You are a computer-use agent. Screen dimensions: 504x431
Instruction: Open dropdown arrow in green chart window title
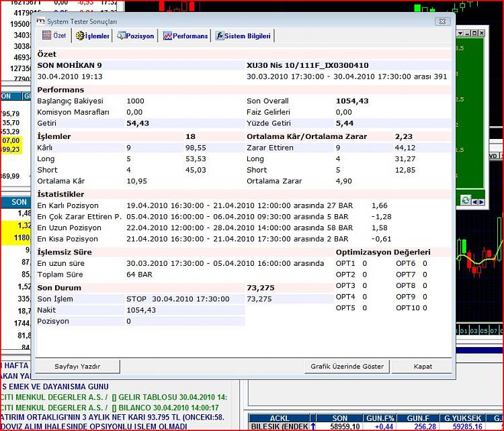click(x=460, y=33)
